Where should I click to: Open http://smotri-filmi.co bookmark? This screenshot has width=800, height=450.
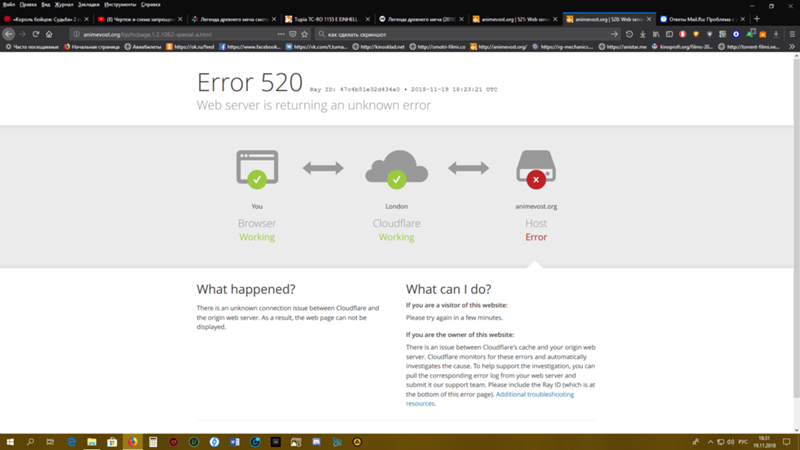pyautogui.click(x=438, y=46)
